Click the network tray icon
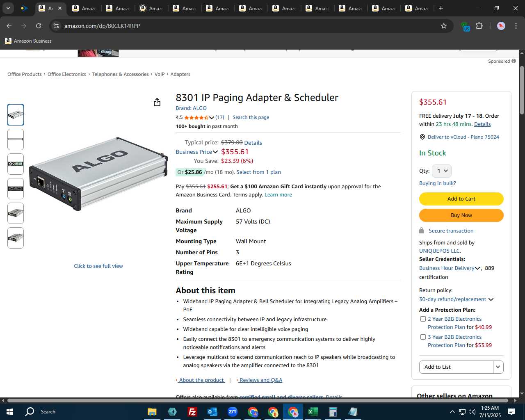Screen dimensions: 525x420 pyautogui.click(x=462, y=412)
